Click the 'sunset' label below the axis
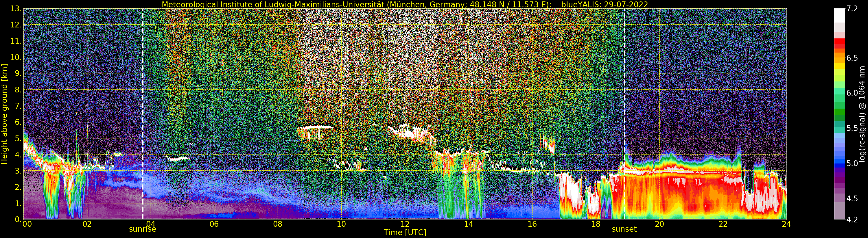 (624, 229)
